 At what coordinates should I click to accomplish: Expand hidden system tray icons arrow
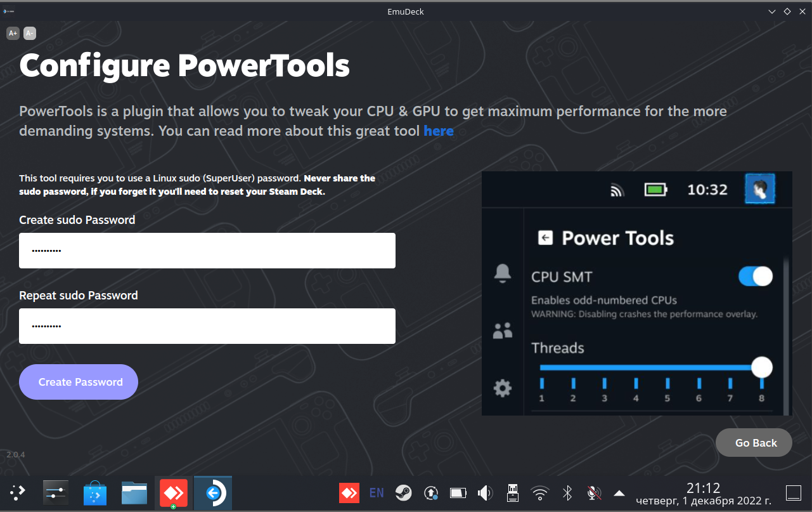619,493
